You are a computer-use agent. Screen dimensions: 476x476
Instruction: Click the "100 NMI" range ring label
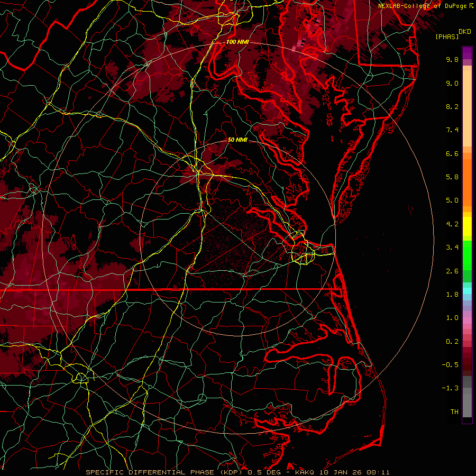237,42
